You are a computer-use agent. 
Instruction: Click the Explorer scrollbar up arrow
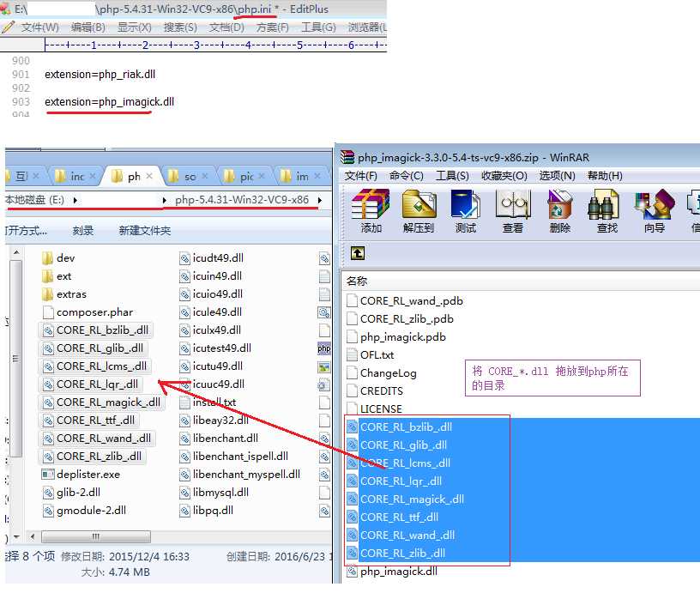tap(16, 253)
